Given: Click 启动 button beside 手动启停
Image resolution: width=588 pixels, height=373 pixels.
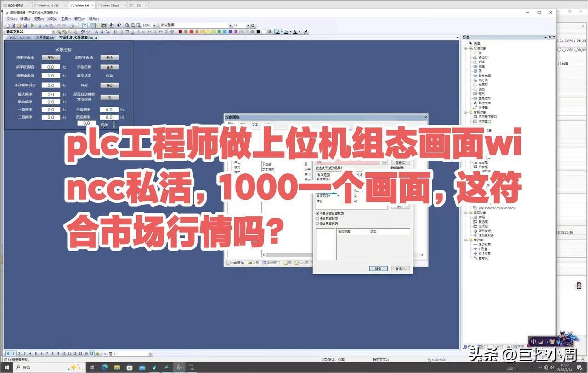Looking at the screenshot, I should [109, 67].
